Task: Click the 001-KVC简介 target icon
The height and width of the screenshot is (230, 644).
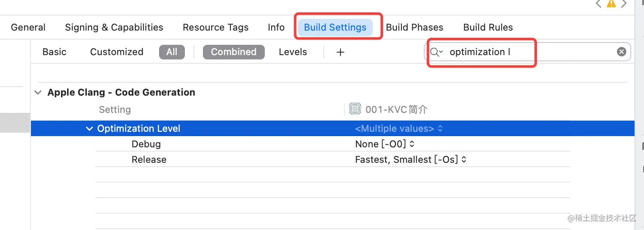Action: [355, 109]
